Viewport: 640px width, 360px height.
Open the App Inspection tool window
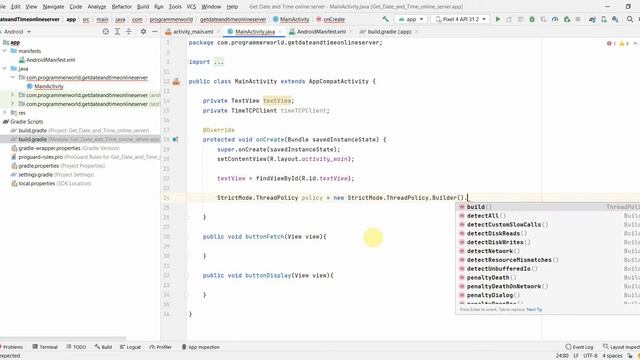point(200,347)
